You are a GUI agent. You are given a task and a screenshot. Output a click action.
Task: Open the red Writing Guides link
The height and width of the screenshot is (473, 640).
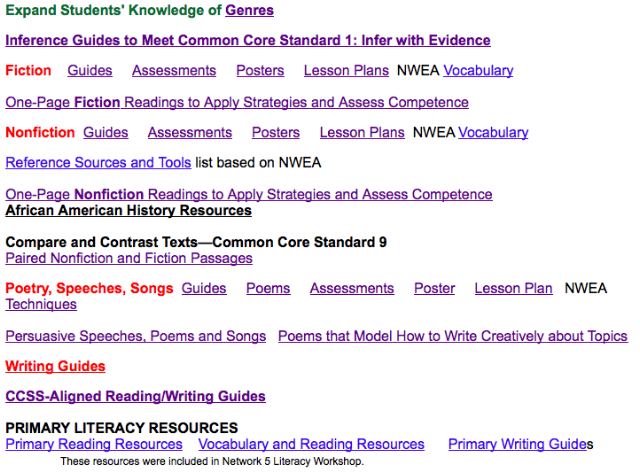[55, 366]
